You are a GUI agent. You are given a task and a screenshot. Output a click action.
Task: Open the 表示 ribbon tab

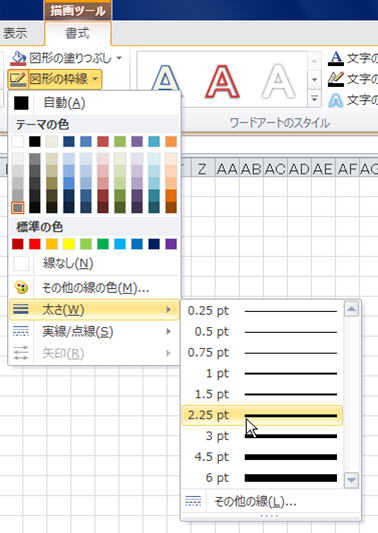(x=15, y=33)
